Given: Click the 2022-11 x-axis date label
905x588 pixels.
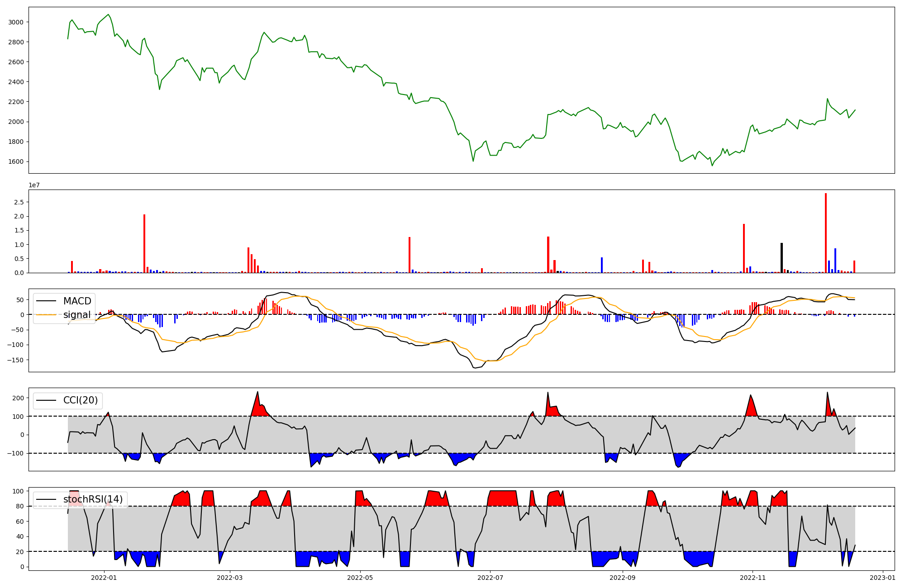Looking at the screenshot, I should [x=753, y=578].
